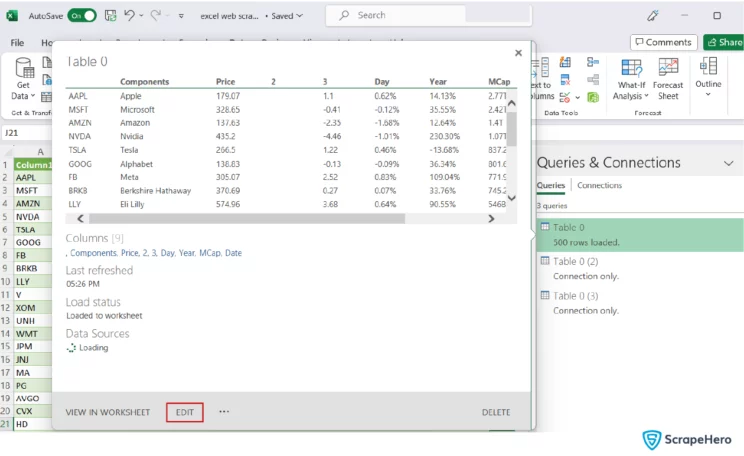Select worksheet cell containing XOM
The height and width of the screenshot is (456, 744).
coord(32,307)
